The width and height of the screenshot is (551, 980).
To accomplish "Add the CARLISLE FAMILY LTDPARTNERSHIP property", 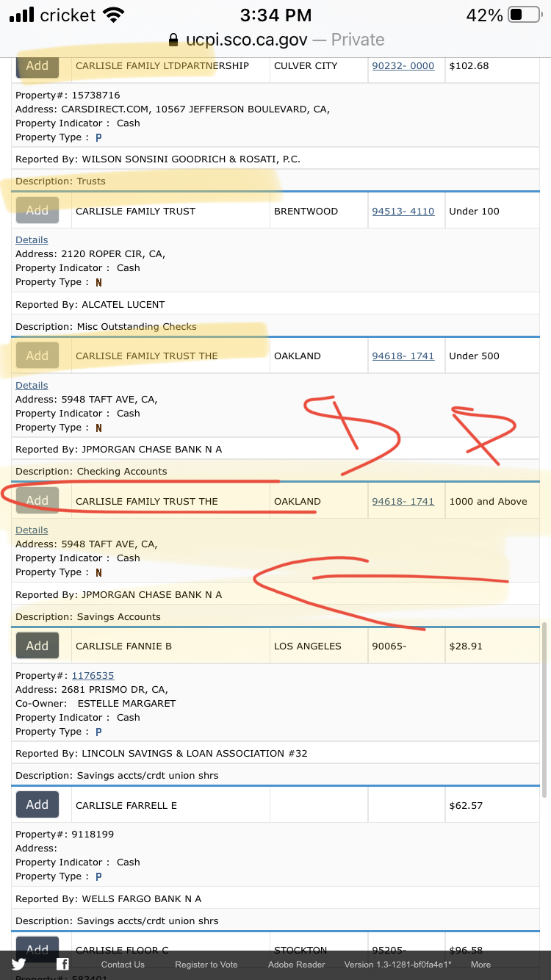I will tap(37, 65).
